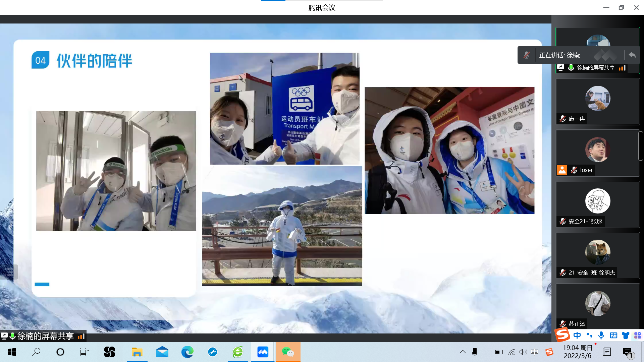Open Sogou skin shirt icon
The image size is (644, 362).
pyautogui.click(x=626, y=335)
